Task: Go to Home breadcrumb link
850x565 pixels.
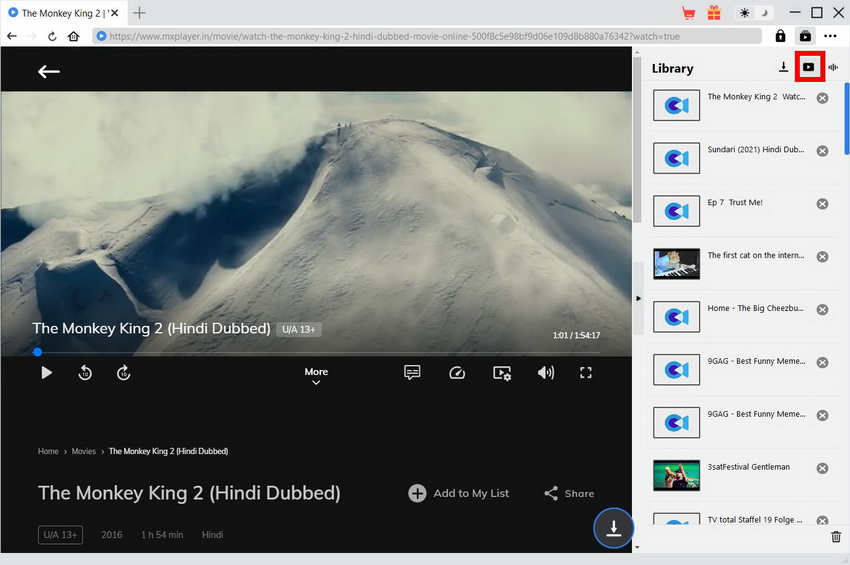Action: pos(48,451)
